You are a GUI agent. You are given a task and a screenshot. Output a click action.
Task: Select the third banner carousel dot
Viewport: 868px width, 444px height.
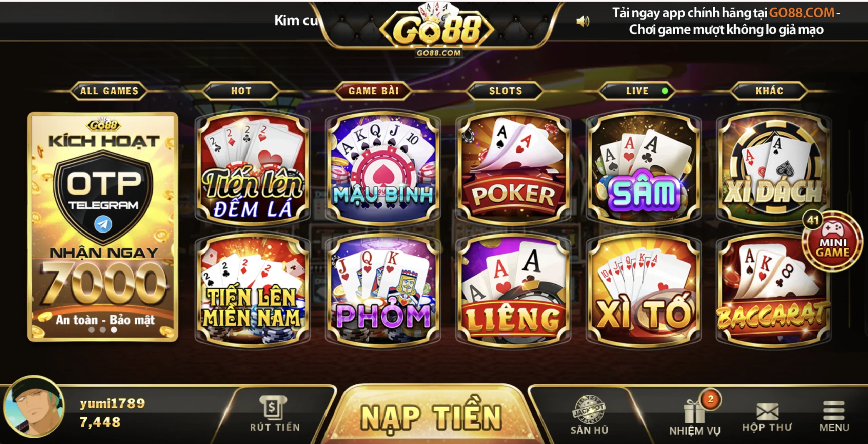tap(114, 329)
